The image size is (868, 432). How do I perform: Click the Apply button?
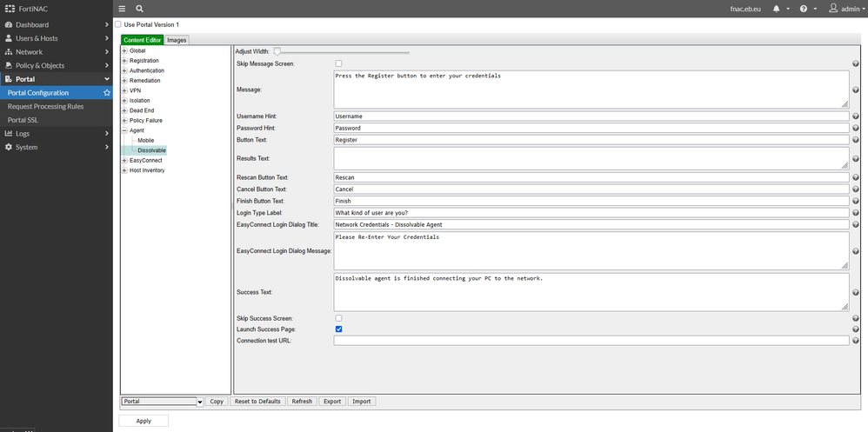point(144,421)
